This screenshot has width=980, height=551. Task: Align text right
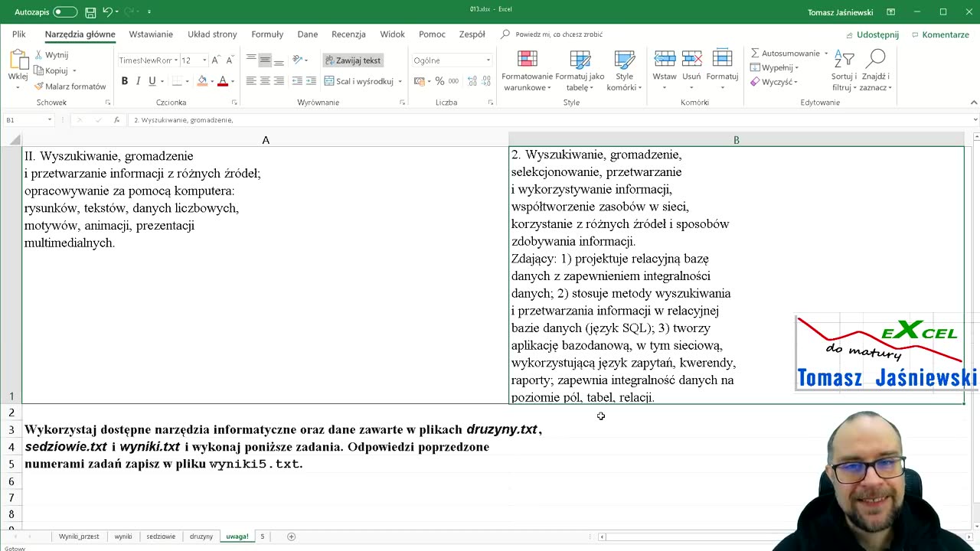coord(279,81)
